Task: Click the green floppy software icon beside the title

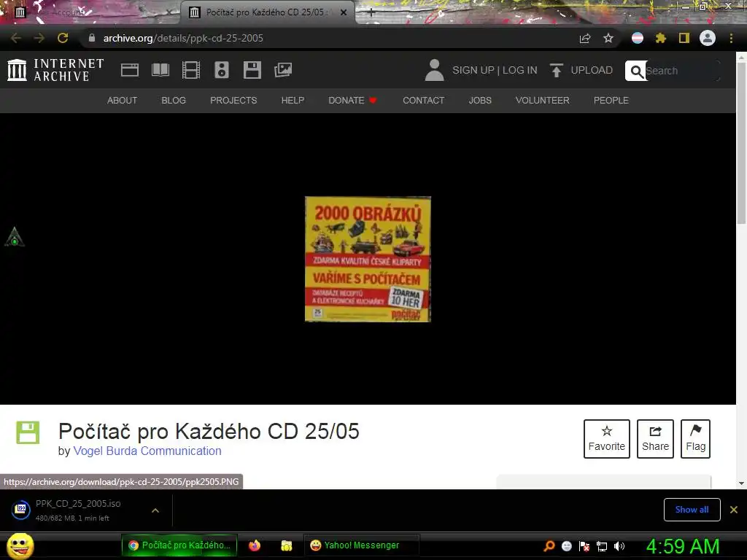Action: pyautogui.click(x=28, y=432)
